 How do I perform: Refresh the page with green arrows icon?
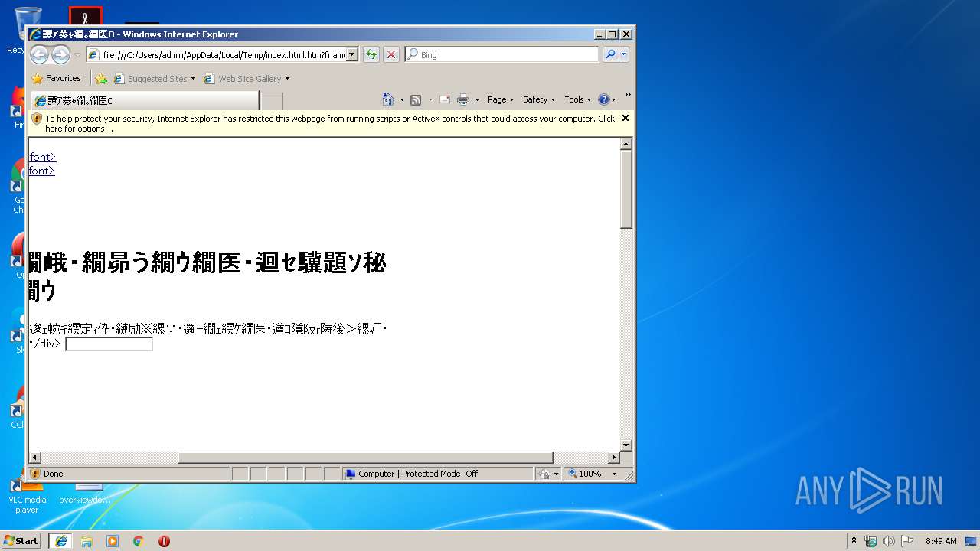(371, 54)
